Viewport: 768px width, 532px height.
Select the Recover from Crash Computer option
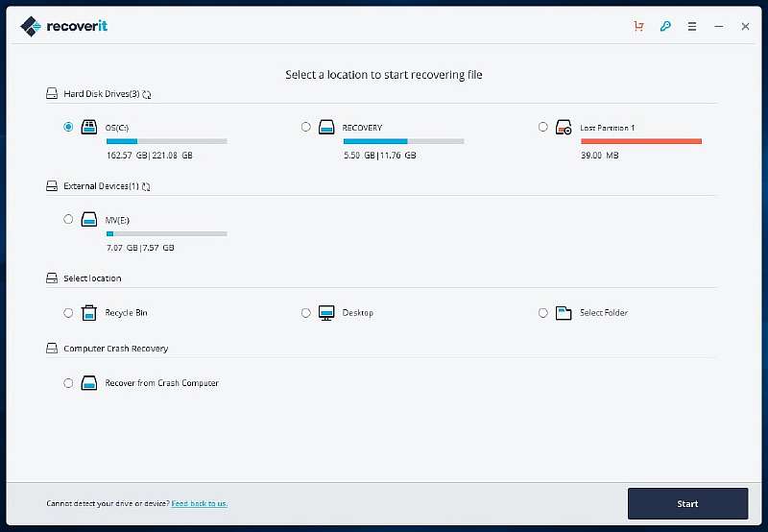[68, 383]
